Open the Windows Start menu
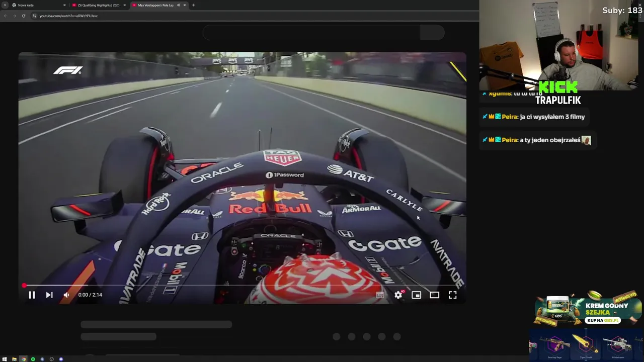The width and height of the screenshot is (644, 362). coord(5,359)
